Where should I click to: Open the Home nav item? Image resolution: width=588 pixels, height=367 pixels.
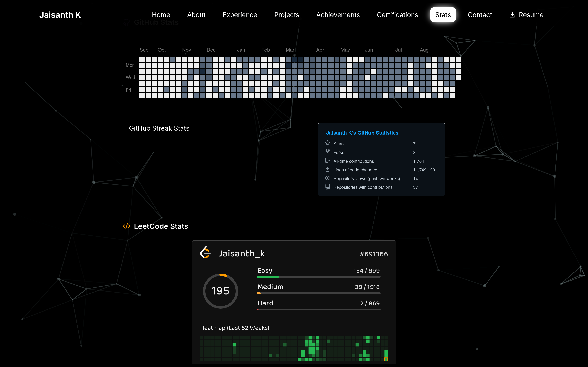pos(161,15)
